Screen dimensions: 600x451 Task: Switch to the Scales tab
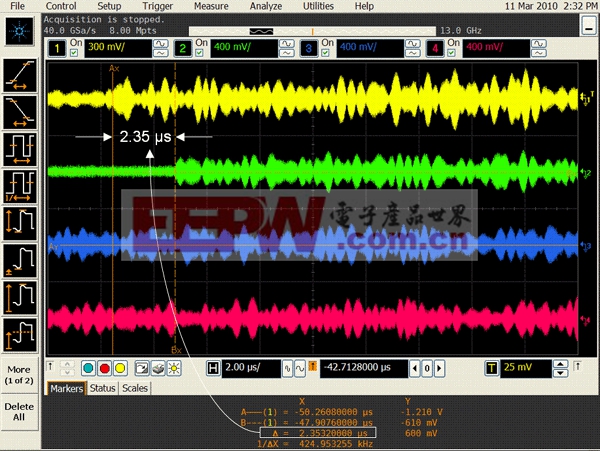click(x=135, y=388)
